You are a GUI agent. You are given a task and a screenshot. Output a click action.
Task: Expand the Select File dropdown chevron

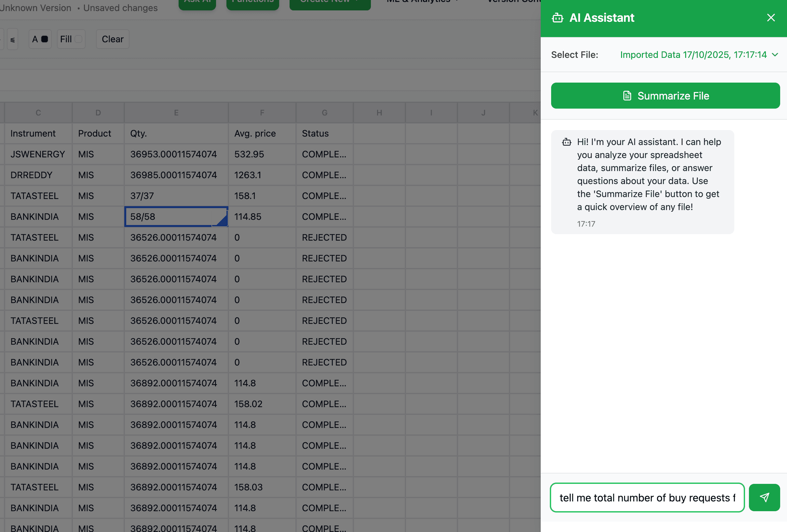775,55
